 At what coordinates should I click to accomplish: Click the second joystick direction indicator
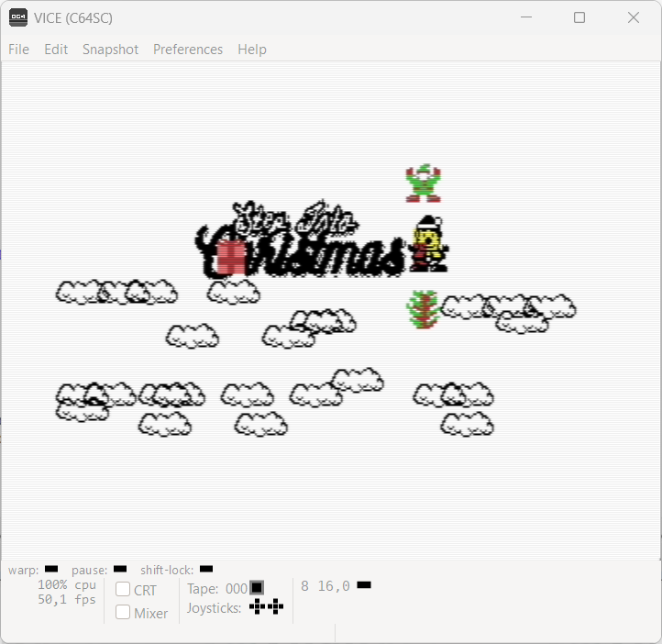(275, 606)
